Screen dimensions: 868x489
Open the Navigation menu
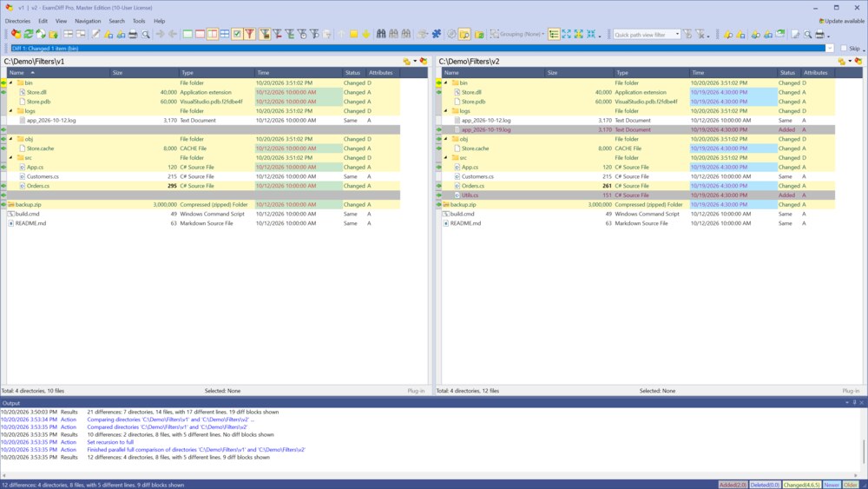(88, 21)
